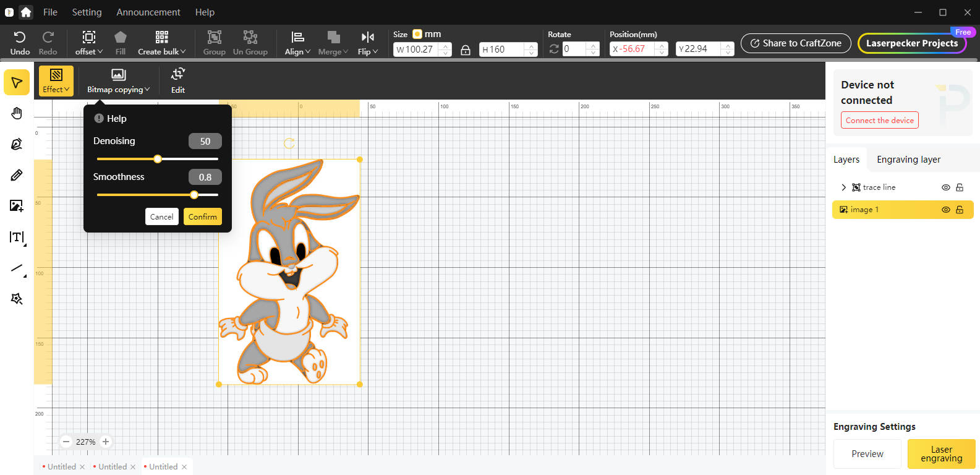Hide the trace line layer
Screen dimensions: 980x475
point(946,187)
